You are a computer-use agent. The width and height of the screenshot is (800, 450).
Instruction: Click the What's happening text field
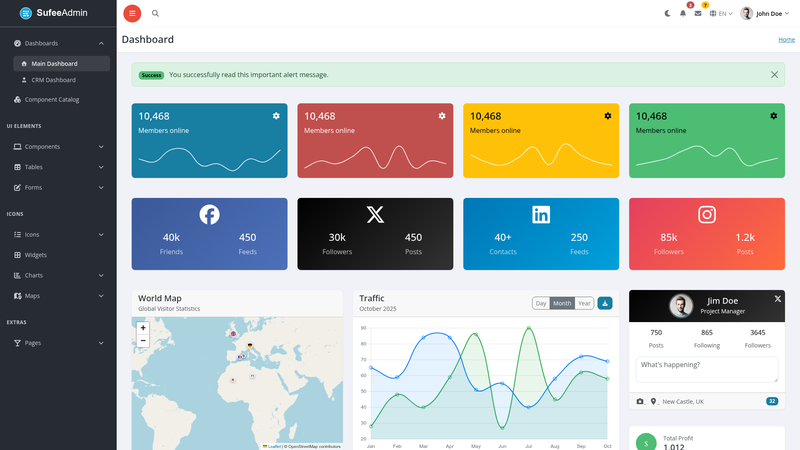click(707, 369)
